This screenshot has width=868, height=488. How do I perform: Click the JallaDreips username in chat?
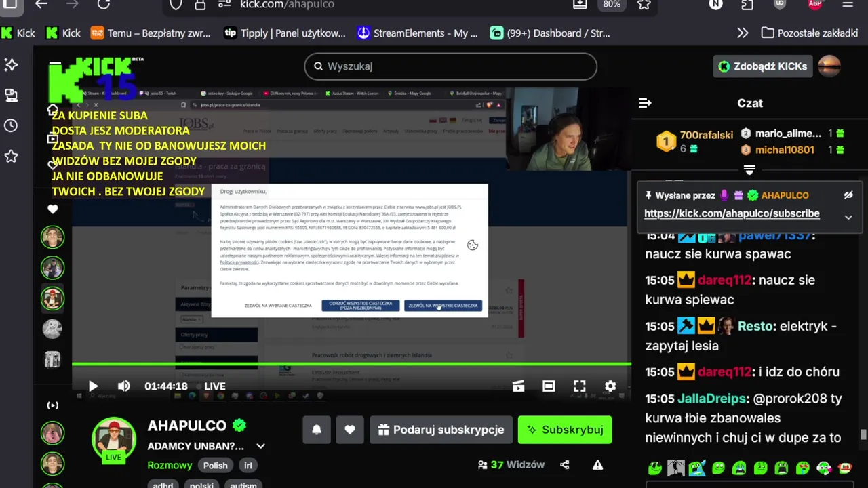(x=713, y=399)
